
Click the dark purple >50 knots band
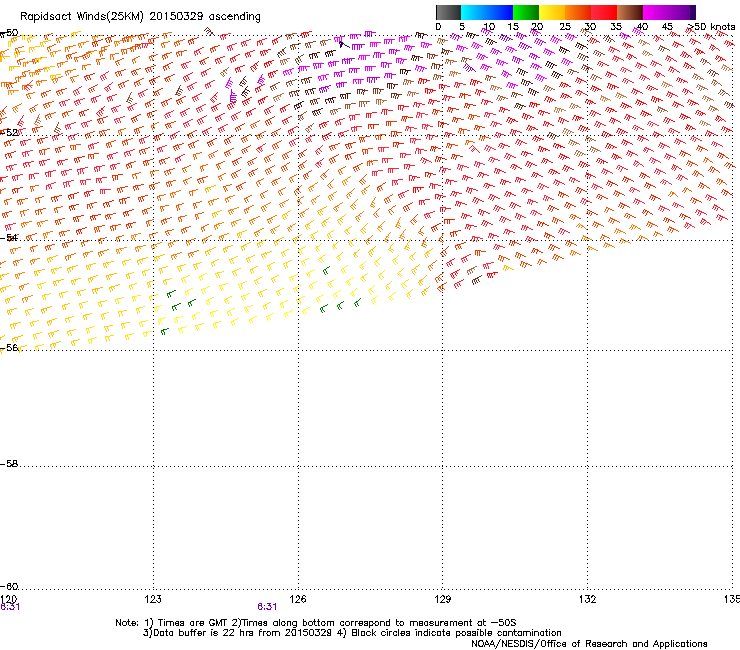coord(693,12)
